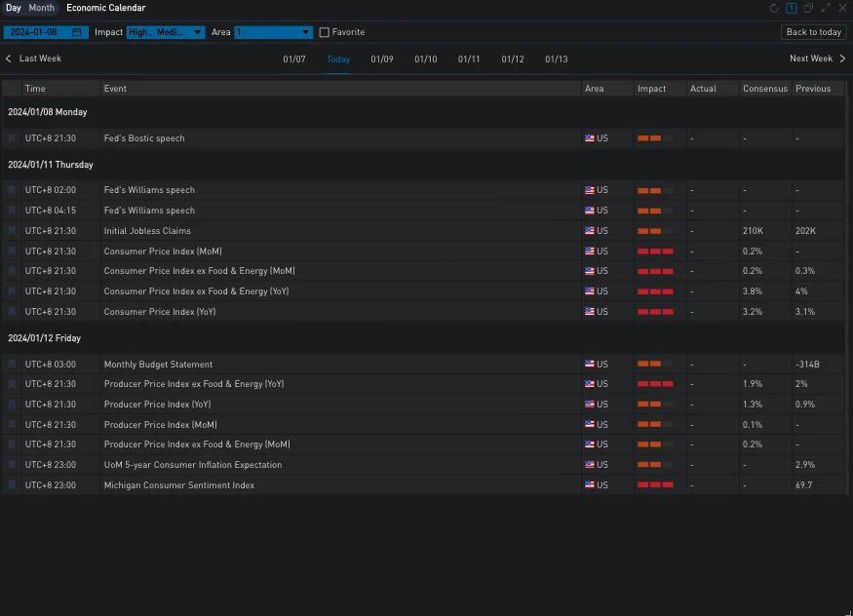Open the Area filter dropdown
The height and width of the screenshot is (616, 853).
(273, 32)
